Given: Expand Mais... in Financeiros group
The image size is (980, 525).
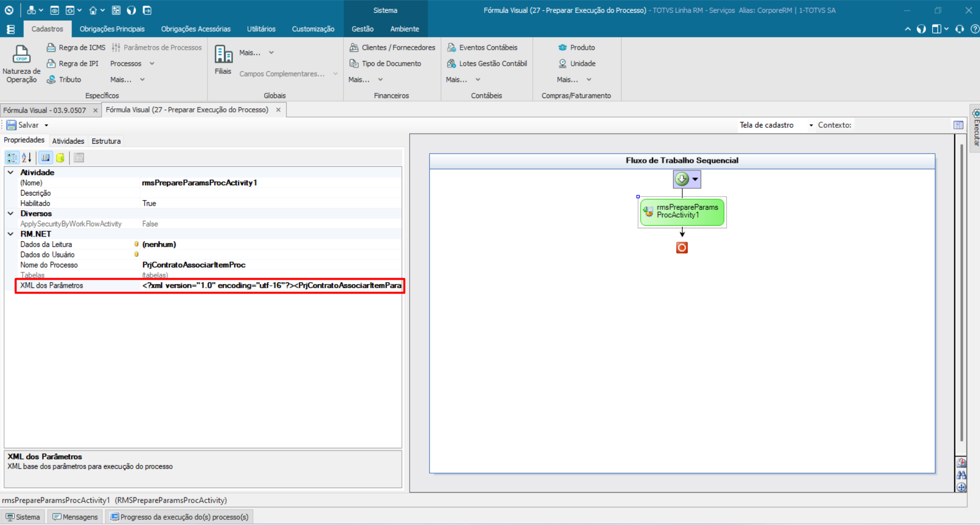Looking at the screenshot, I should point(366,80).
